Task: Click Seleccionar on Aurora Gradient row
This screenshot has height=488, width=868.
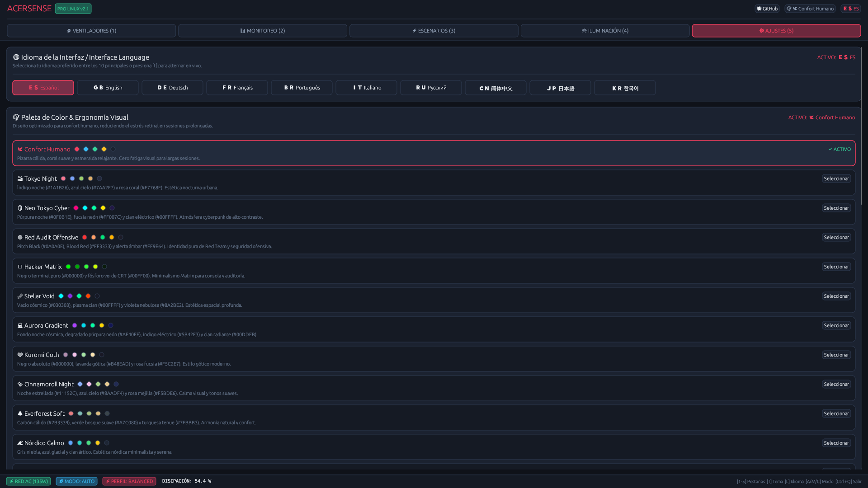Action: pos(836,325)
